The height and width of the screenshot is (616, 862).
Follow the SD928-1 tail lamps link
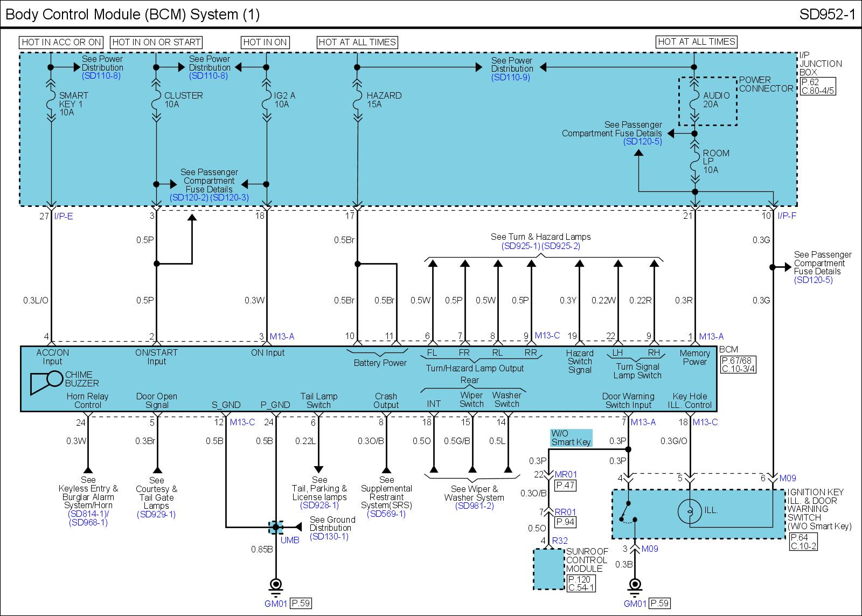click(319, 506)
